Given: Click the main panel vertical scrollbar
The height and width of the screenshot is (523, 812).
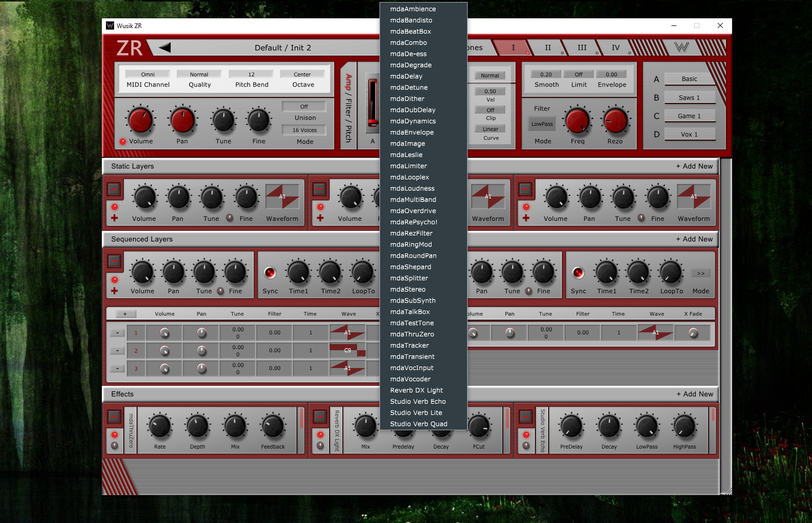Looking at the screenshot, I should tap(725, 326).
